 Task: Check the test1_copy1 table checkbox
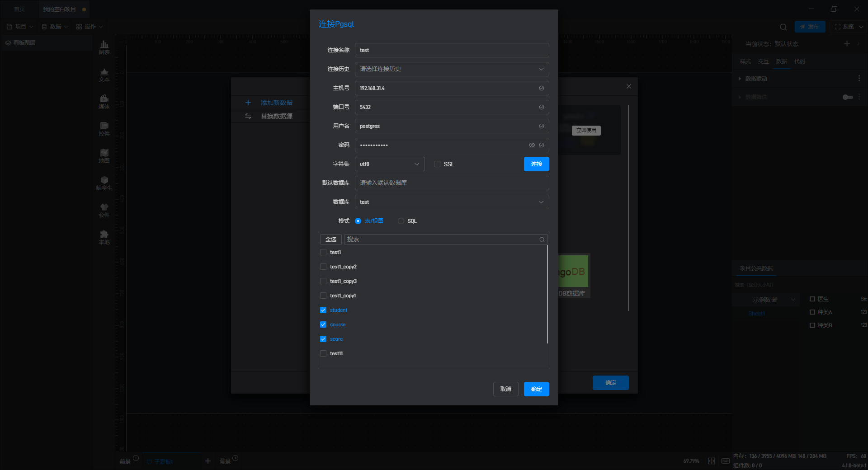(x=323, y=296)
